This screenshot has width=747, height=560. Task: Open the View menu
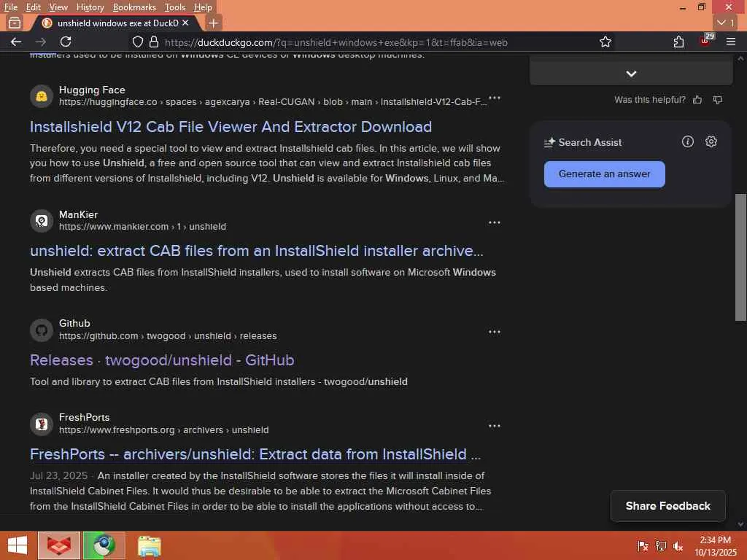pos(58,7)
